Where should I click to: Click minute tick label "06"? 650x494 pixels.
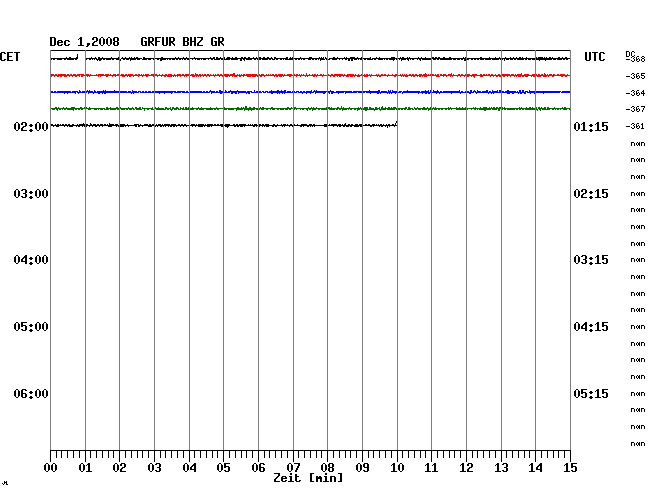click(x=258, y=468)
